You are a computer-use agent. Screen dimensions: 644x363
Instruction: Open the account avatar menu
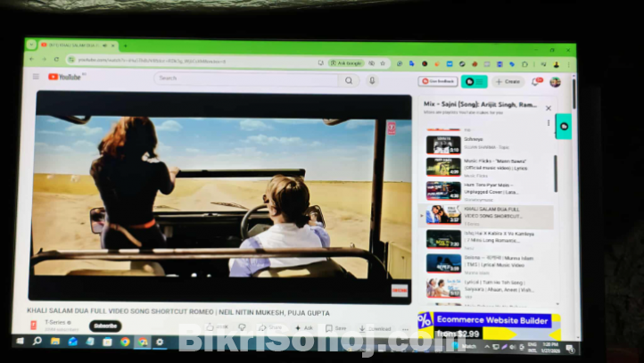pos(555,82)
